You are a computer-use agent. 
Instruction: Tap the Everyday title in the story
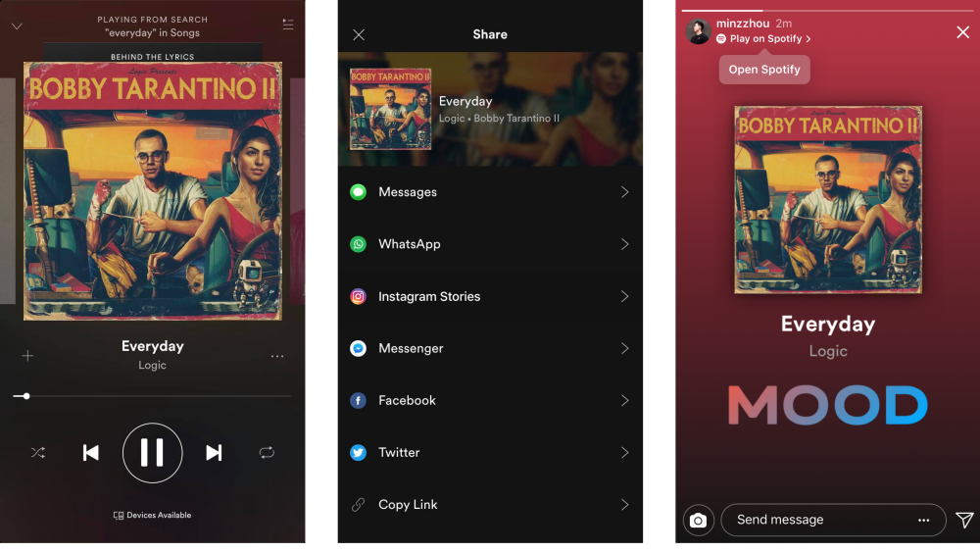tap(828, 325)
